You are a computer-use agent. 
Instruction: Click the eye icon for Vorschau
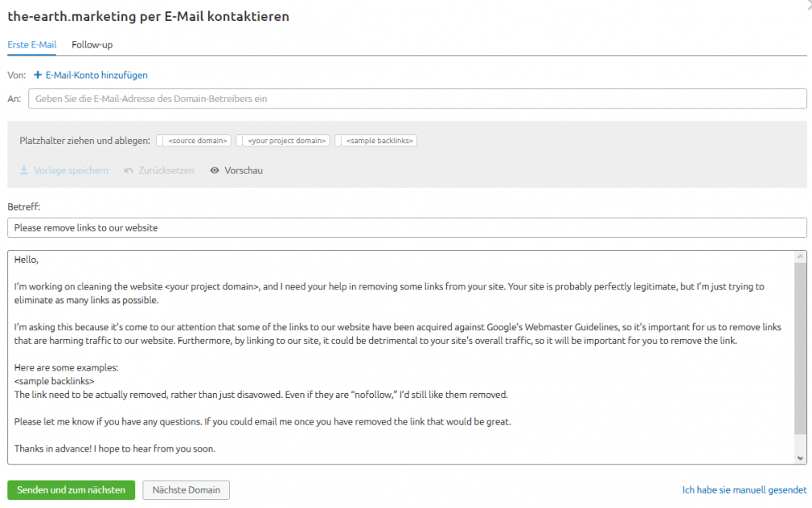coord(215,170)
